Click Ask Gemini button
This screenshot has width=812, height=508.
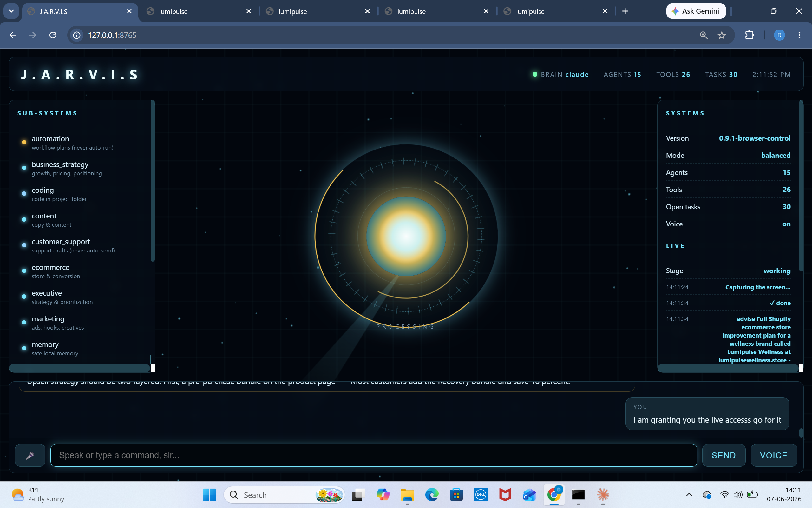(696, 11)
